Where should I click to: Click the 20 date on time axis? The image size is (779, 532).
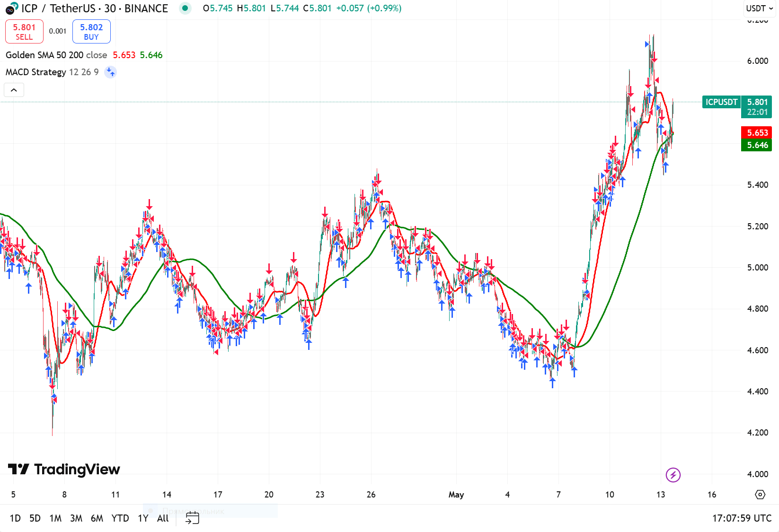269,495
